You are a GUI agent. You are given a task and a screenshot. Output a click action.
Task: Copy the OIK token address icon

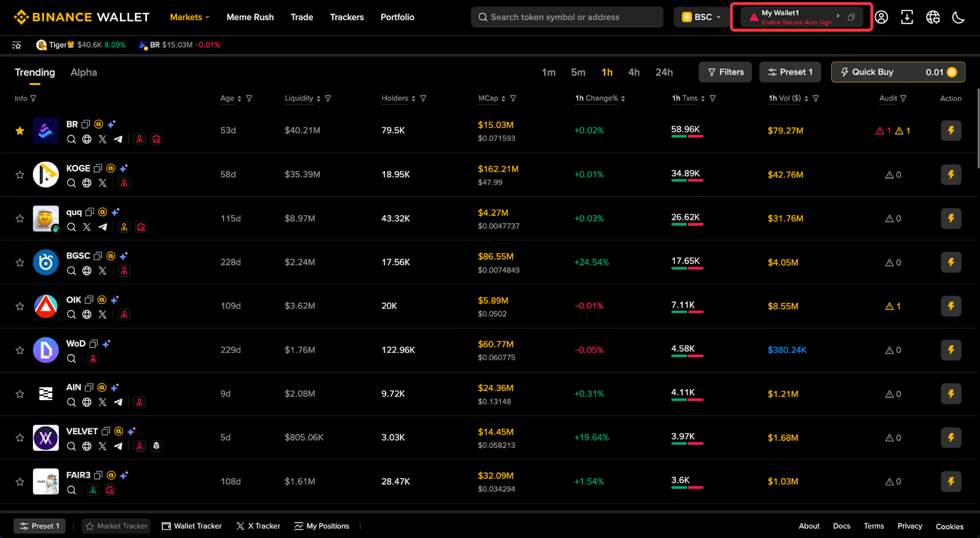point(89,300)
